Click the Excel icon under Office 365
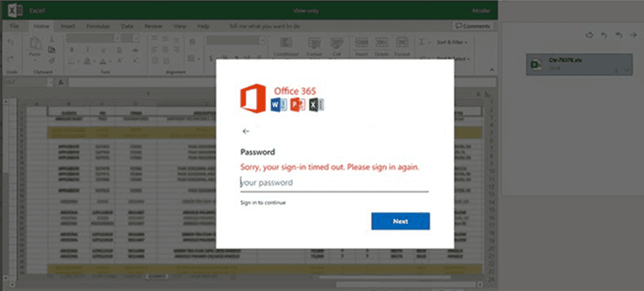 click(x=316, y=105)
